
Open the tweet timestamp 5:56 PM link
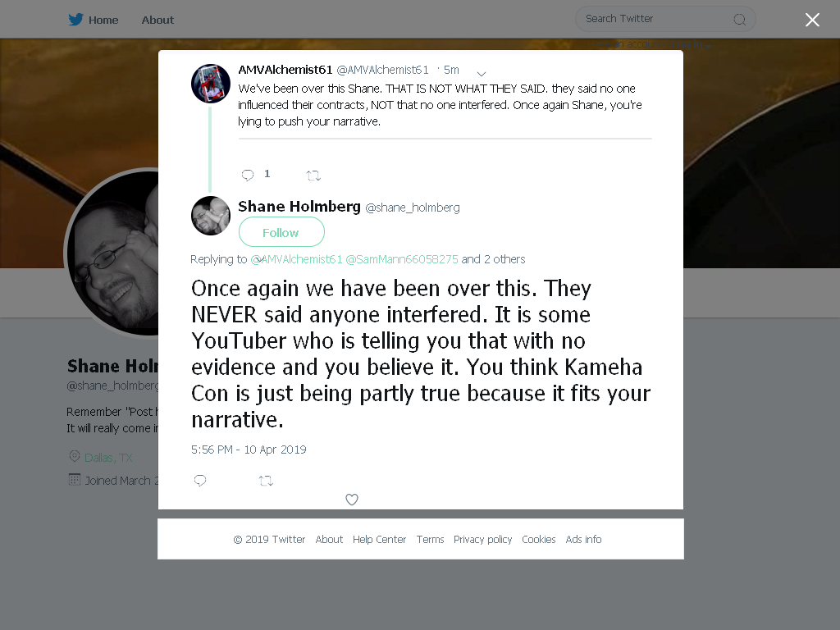point(249,450)
